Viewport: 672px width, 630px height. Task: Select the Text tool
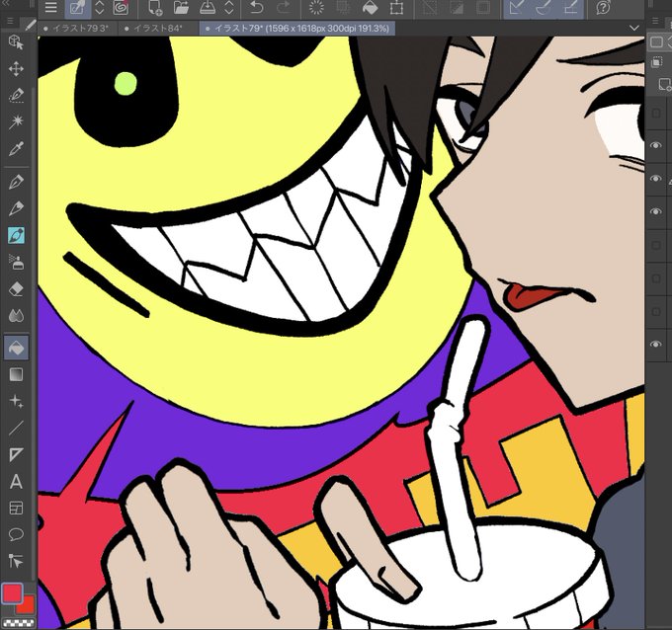tap(16, 481)
